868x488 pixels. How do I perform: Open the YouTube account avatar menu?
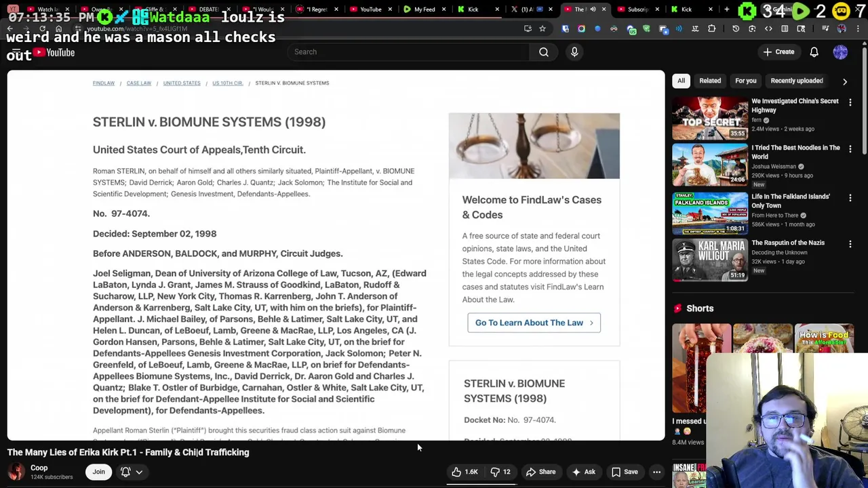(x=840, y=52)
